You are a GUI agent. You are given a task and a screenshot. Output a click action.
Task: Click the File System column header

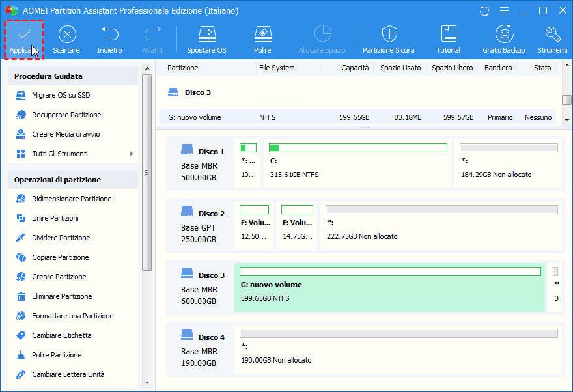click(276, 68)
